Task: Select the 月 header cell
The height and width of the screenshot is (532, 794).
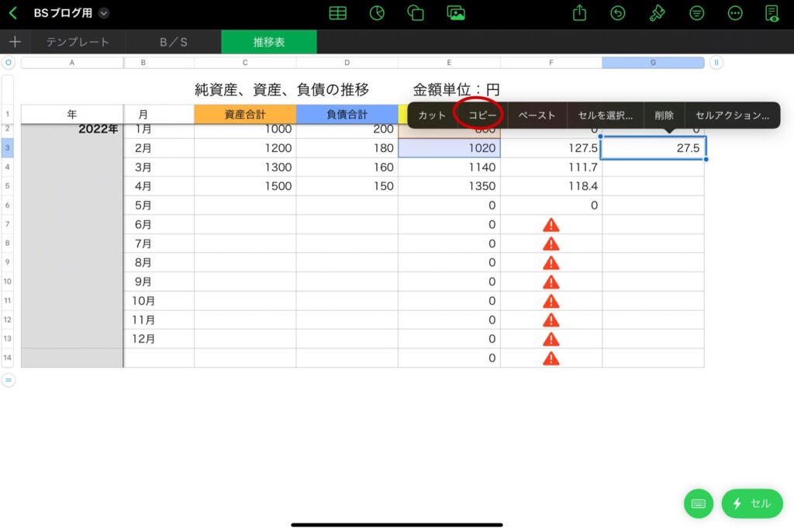Action: pyautogui.click(x=159, y=115)
